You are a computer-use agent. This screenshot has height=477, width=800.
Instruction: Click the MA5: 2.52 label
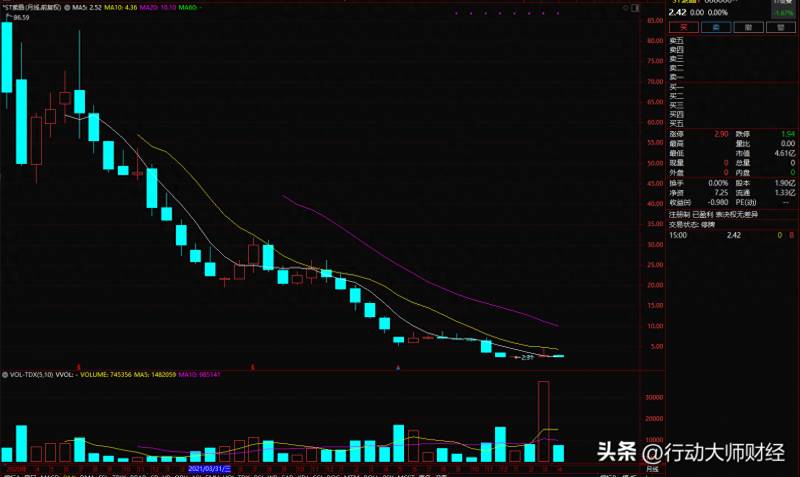(87, 8)
